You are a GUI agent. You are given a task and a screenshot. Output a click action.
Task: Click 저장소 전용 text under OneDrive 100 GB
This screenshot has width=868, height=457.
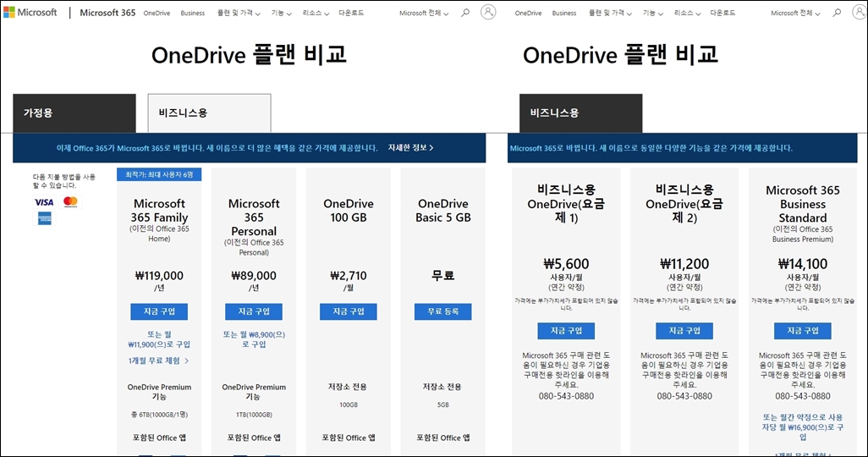click(x=349, y=387)
